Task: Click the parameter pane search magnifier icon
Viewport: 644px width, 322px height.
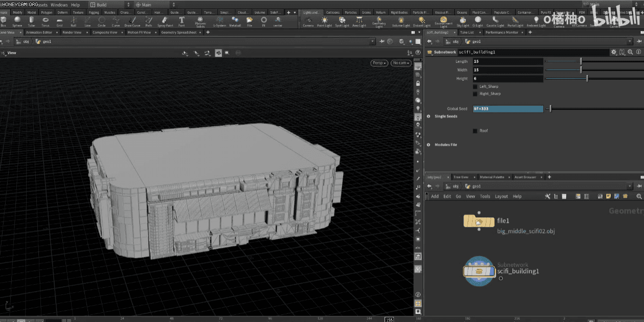Action: [630, 52]
